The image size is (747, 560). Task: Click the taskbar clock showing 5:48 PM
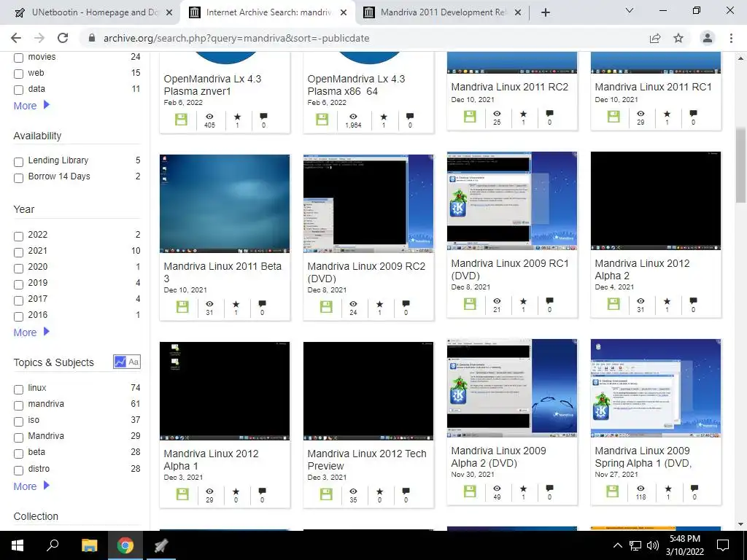pos(684,545)
